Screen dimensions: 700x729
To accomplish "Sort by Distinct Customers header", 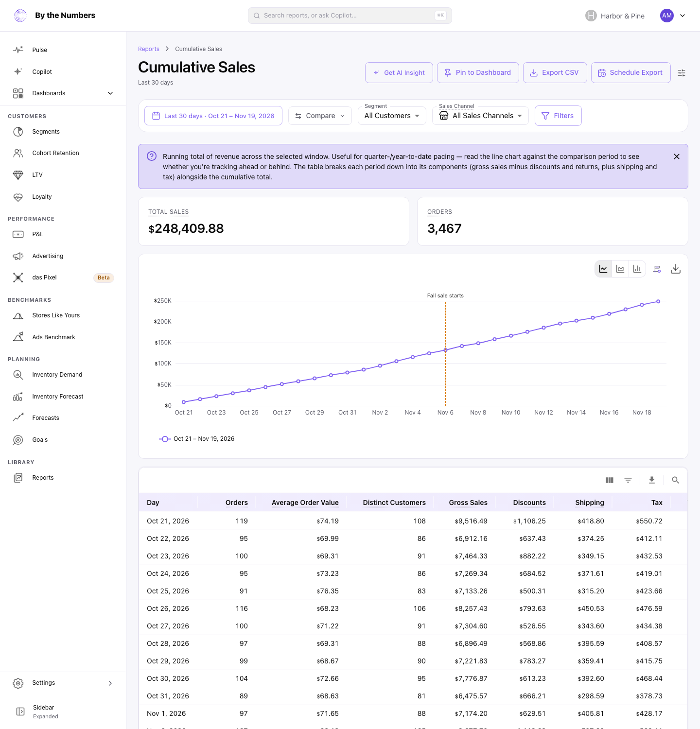I will (394, 503).
